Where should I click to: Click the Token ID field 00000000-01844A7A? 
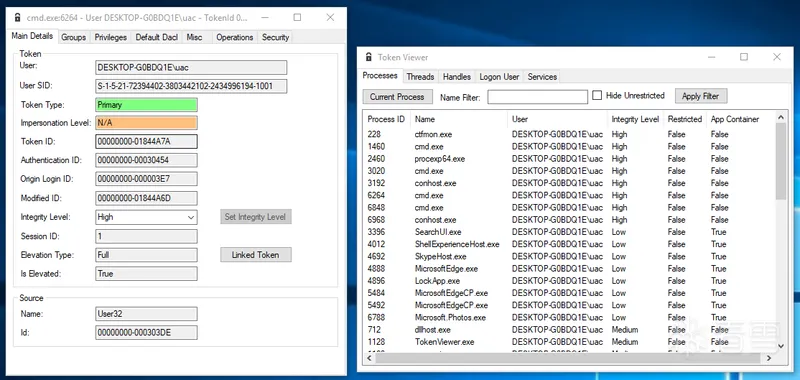coord(146,141)
